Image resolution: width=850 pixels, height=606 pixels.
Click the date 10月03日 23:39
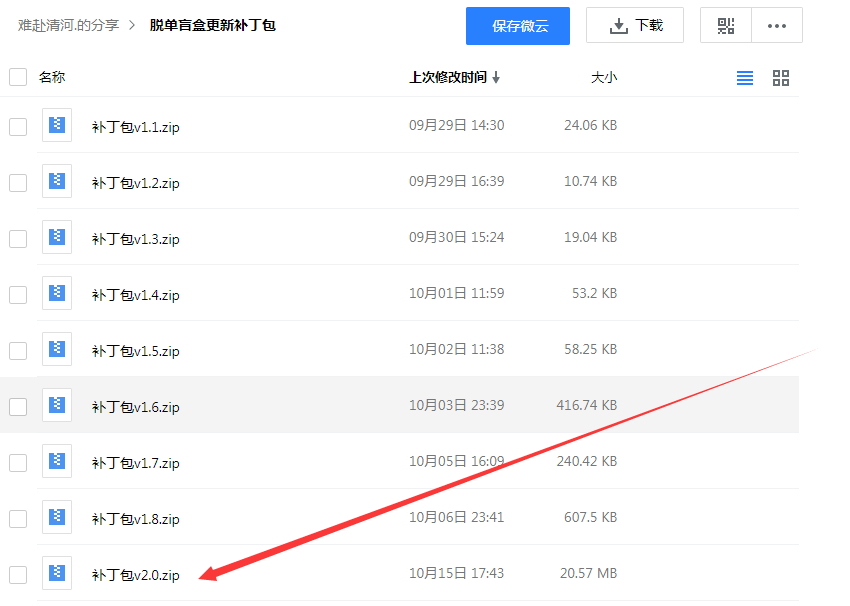[456, 405]
